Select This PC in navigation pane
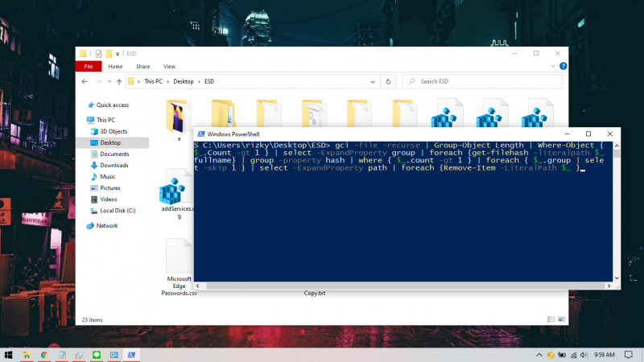Screen dimensions: 644x362 [101, 120]
